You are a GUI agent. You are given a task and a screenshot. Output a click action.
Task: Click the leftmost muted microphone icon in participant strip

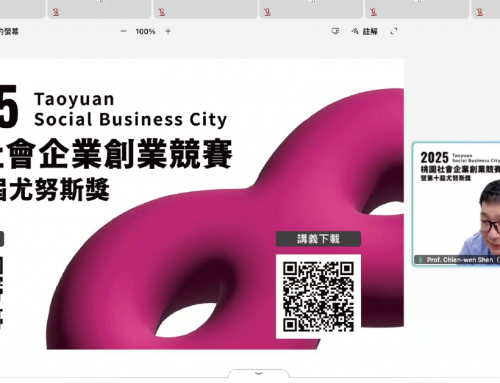[56, 12]
